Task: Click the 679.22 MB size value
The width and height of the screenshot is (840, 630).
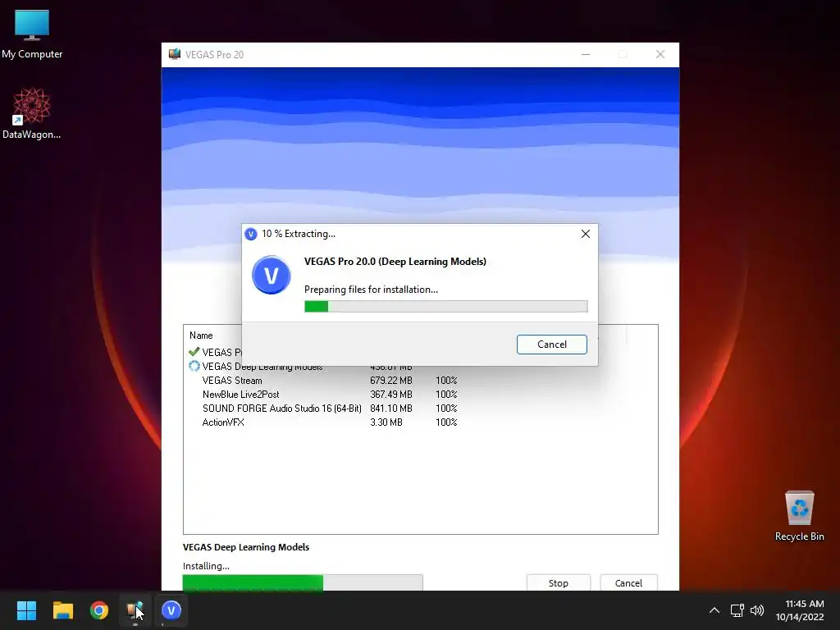Action: [391, 381]
